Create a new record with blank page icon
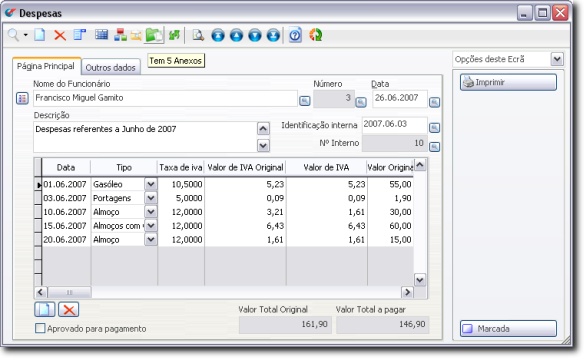Viewport: 584px width, 360px height. point(40,35)
